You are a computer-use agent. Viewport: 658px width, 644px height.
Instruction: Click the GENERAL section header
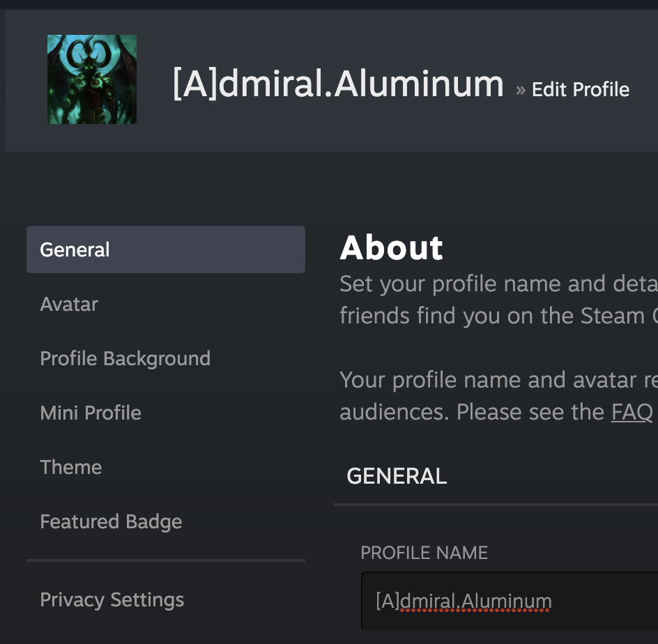click(397, 476)
